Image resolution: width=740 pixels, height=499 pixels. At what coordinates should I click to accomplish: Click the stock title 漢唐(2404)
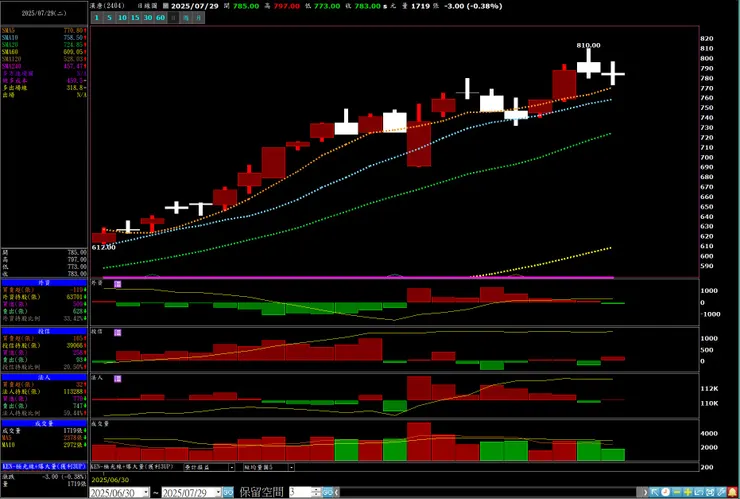coord(106,6)
